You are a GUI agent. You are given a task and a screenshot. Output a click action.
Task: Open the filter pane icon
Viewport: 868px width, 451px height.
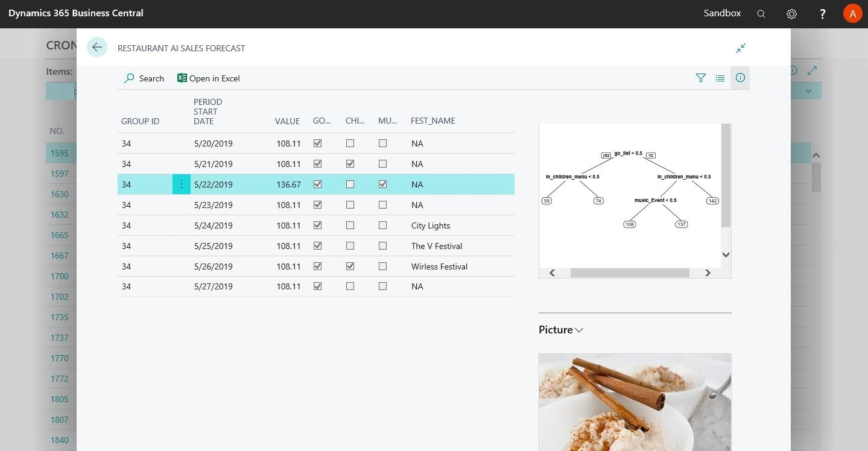point(700,78)
